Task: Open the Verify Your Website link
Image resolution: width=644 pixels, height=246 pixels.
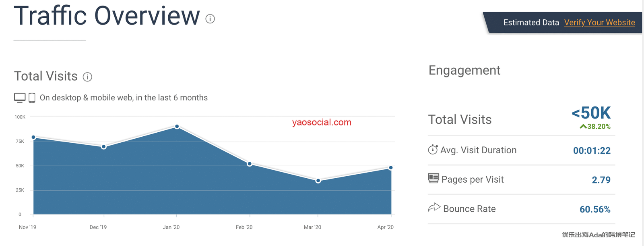Action: [599, 23]
